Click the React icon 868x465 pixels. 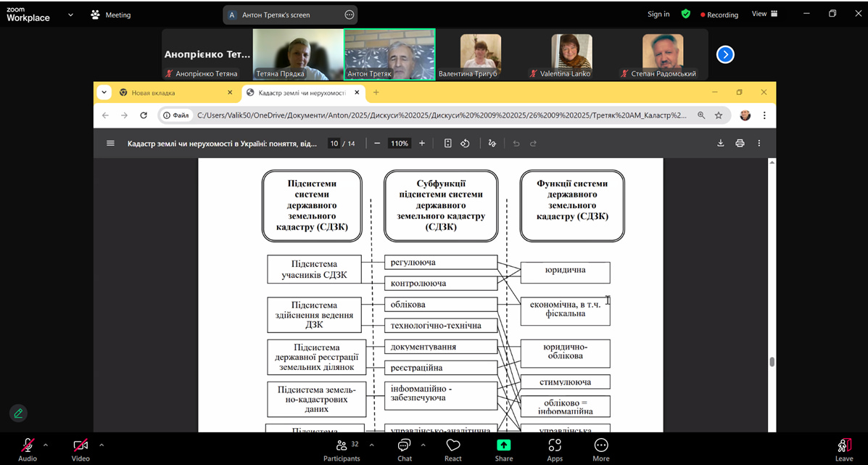(453, 449)
